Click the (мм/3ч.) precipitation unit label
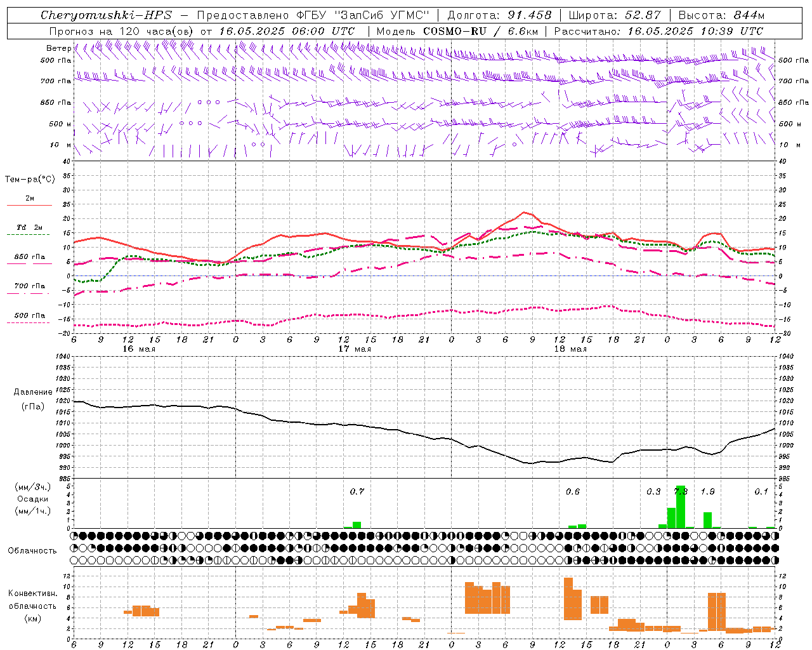The image size is (812, 650). (x=33, y=487)
